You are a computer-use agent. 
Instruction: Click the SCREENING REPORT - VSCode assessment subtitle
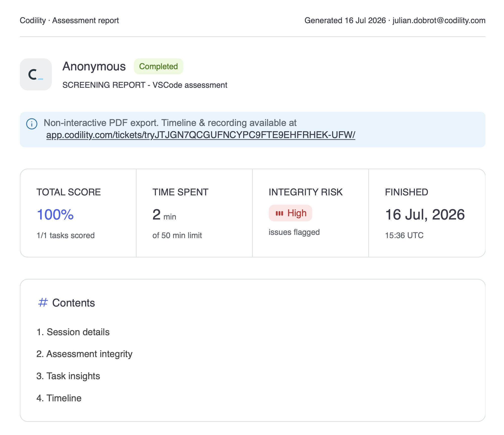145,85
